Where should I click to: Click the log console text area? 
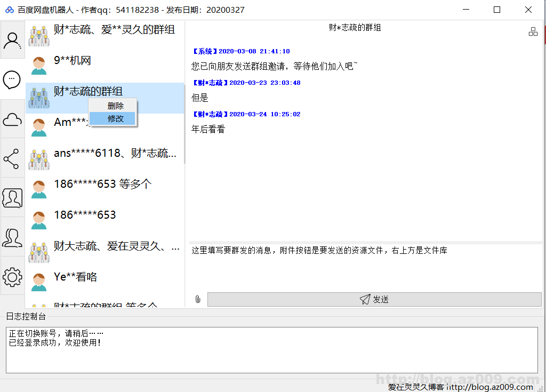click(x=271, y=350)
